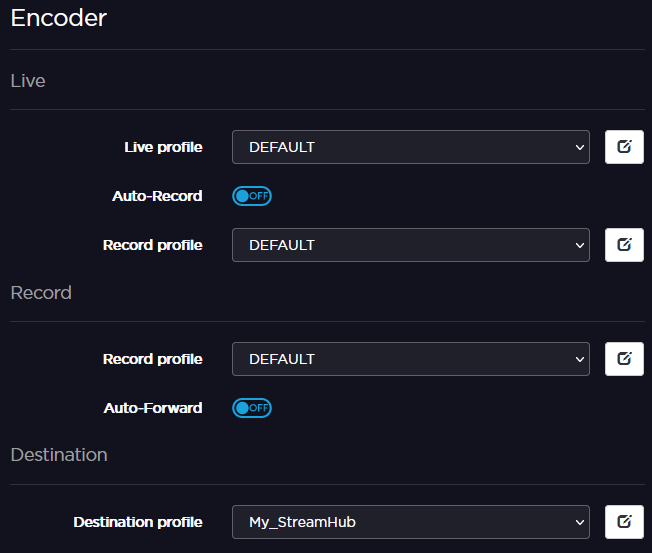This screenshot has width=652, height=553.
Task: Click Record profile label in Live section
Action: 152,245
